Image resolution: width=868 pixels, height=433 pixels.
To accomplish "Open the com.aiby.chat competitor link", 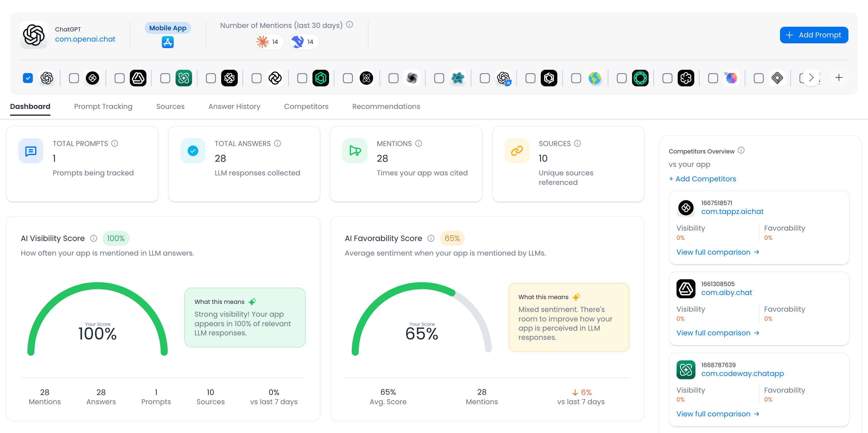I will (727, 292).
